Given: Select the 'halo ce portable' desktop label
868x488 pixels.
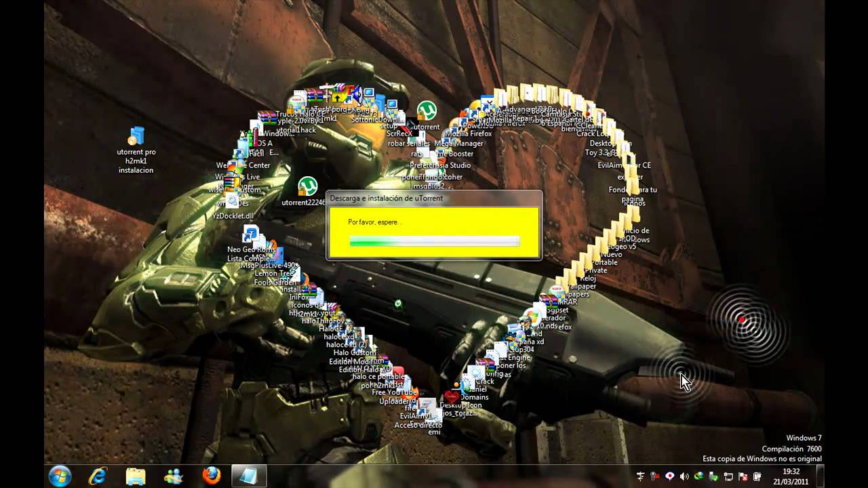Looking at the screenshot, I should (378, 376).
